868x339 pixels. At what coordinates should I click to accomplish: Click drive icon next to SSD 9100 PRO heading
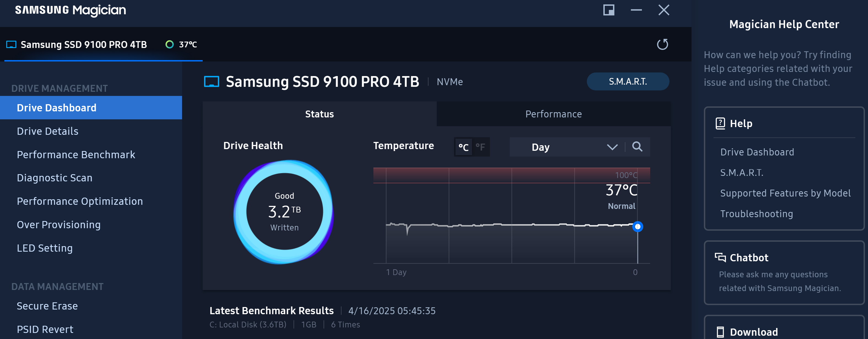[211, 82]
